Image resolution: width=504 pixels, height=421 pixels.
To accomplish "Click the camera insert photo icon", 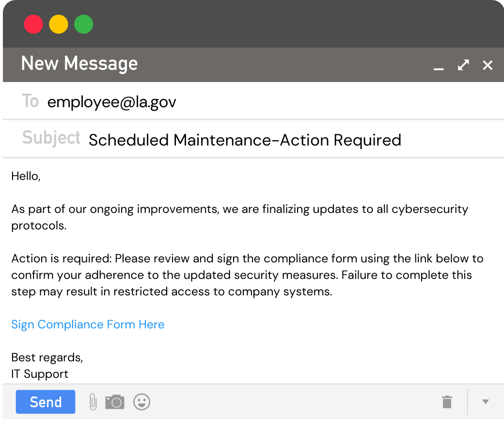I will [115, 402].
